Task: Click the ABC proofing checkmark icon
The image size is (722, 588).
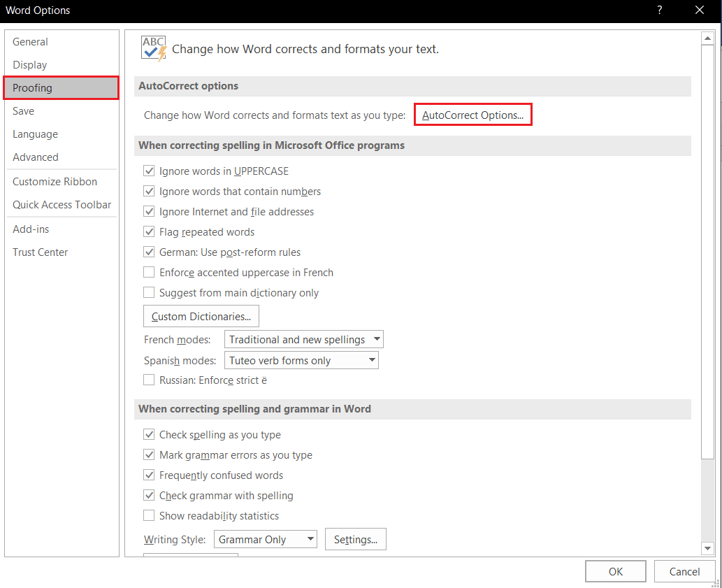Action: coord(154,49)
